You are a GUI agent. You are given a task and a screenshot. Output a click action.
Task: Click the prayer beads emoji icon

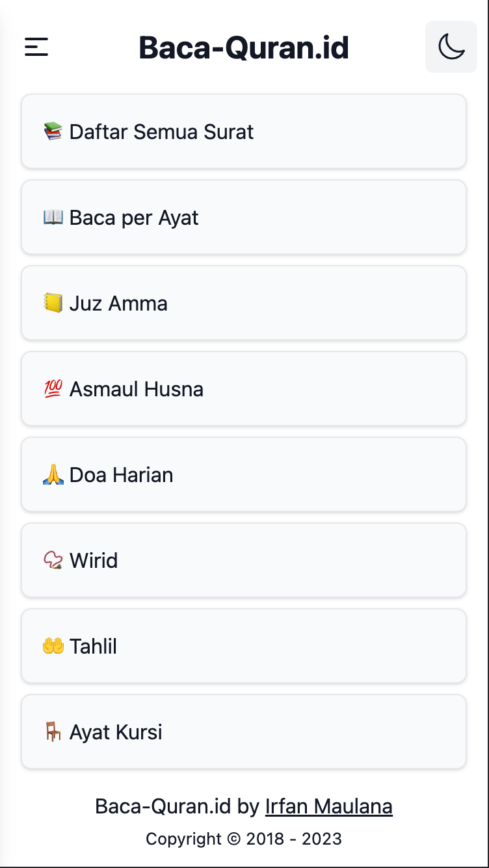(53, 560)
